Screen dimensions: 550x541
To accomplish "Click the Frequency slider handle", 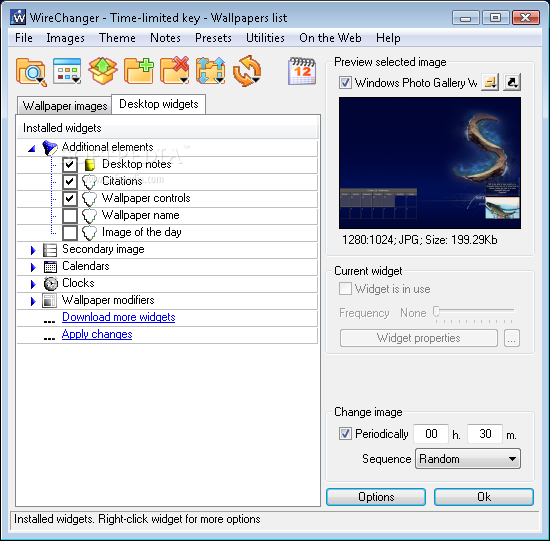I will click(436, 311).
